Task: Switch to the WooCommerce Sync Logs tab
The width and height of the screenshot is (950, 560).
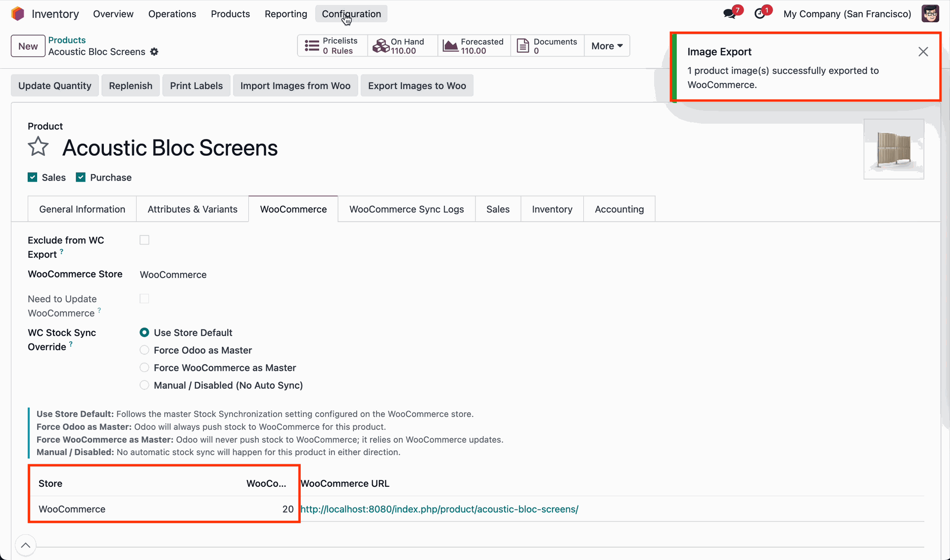Action: (x=407, y=209)
